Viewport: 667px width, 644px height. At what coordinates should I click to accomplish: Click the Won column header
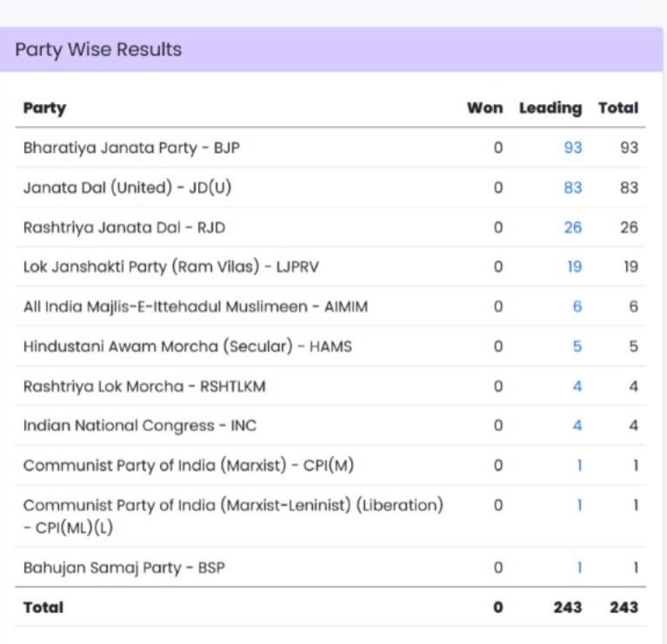pyautogui.click(x=484, y=109)
